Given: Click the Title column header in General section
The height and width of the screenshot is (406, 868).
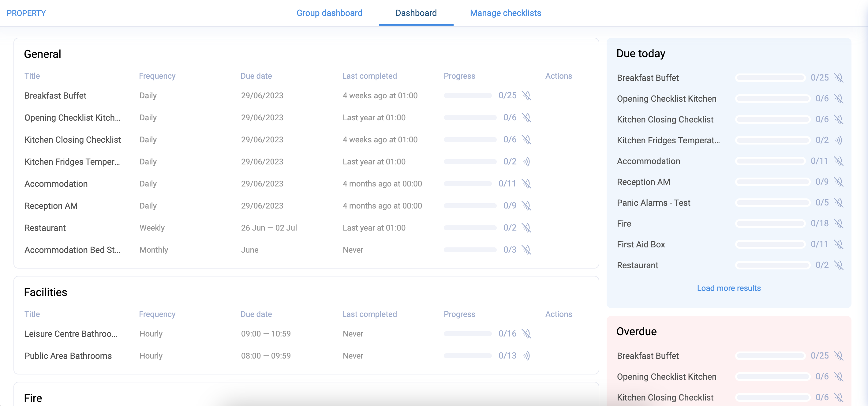Looking at the screenshot, I should (x=32, y=76).
